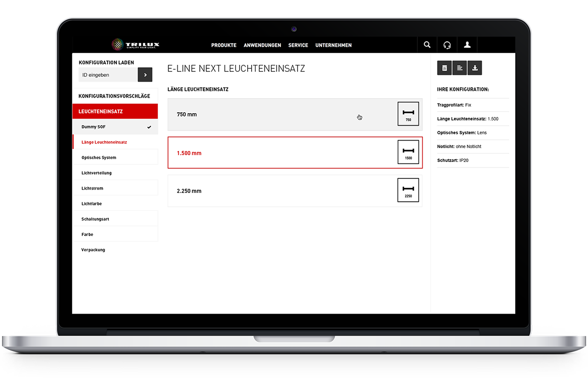This screenshot has height=379, width=588.
Task: Open the Schaltungsart step
Action: [x=115, y=219]
